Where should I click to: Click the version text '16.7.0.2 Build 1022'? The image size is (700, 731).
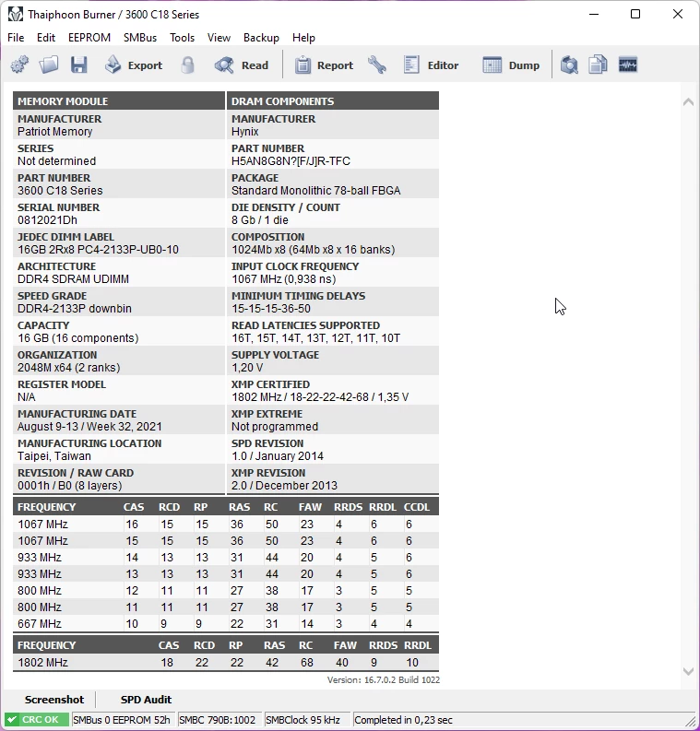(402, 679)
